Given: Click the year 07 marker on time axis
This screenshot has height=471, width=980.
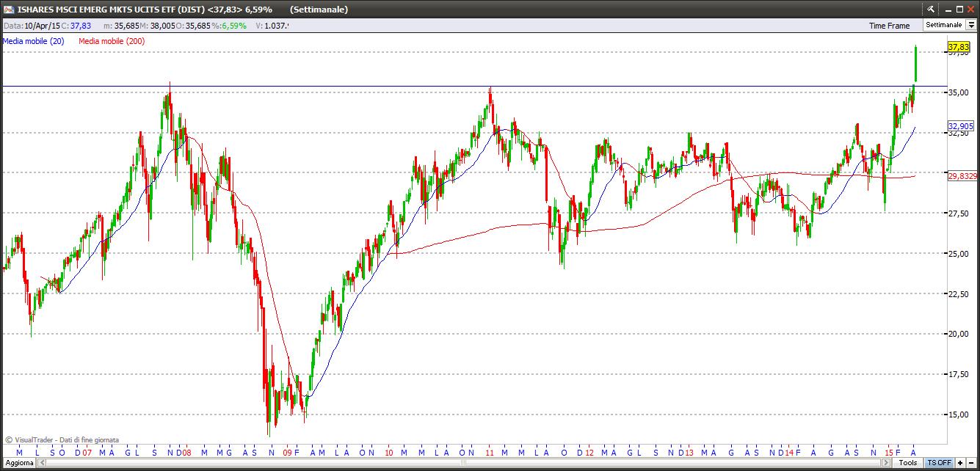Looking at the screenshot, I should (86, 453).
